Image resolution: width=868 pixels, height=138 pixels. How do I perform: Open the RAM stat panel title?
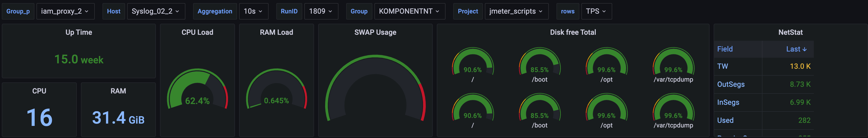(x=118, y=91)
